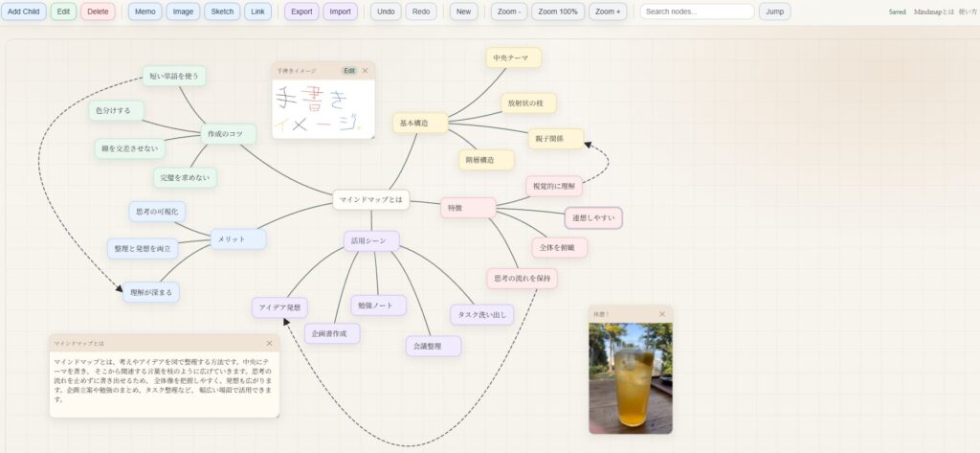This screenshot has width=980, height=453.
Task: Export the mind map
Action: click(301, 11)
